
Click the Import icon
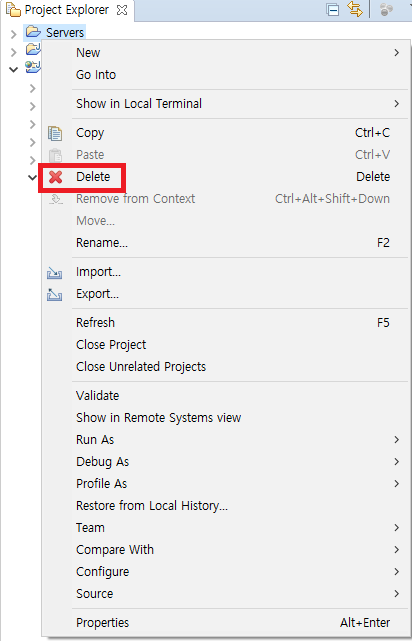[x=54, y=273]
